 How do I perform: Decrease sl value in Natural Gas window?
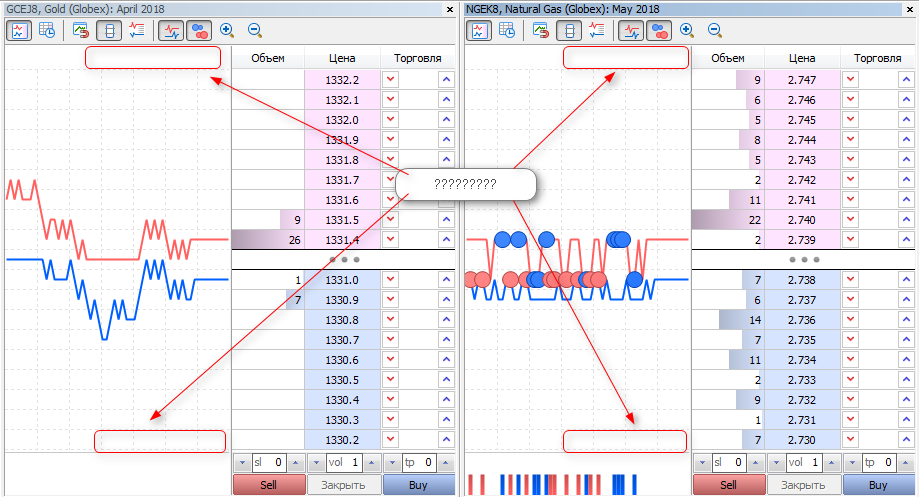click(x=703, y=462)
